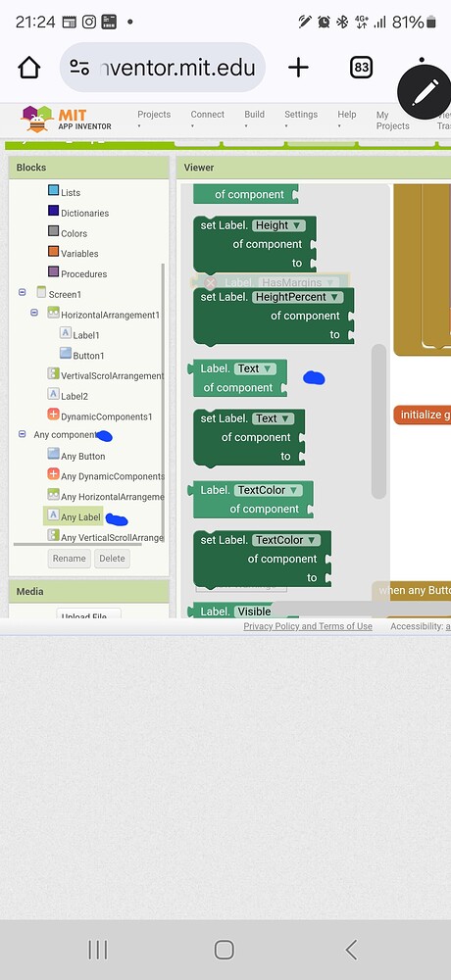Open the Projects menu

pyautogui.click(x=154, y=119)
